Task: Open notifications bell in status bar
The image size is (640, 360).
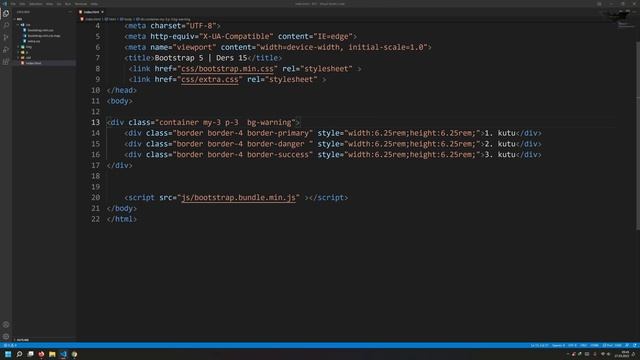Action: point(635,345)
